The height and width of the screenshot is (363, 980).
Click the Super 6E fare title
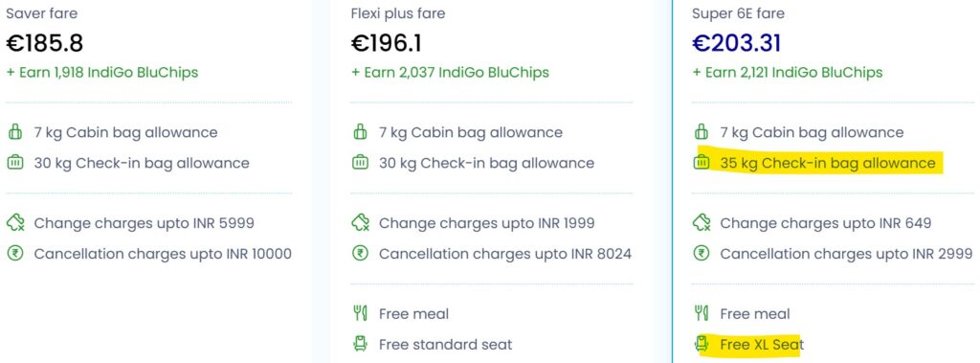pos(738,13)
